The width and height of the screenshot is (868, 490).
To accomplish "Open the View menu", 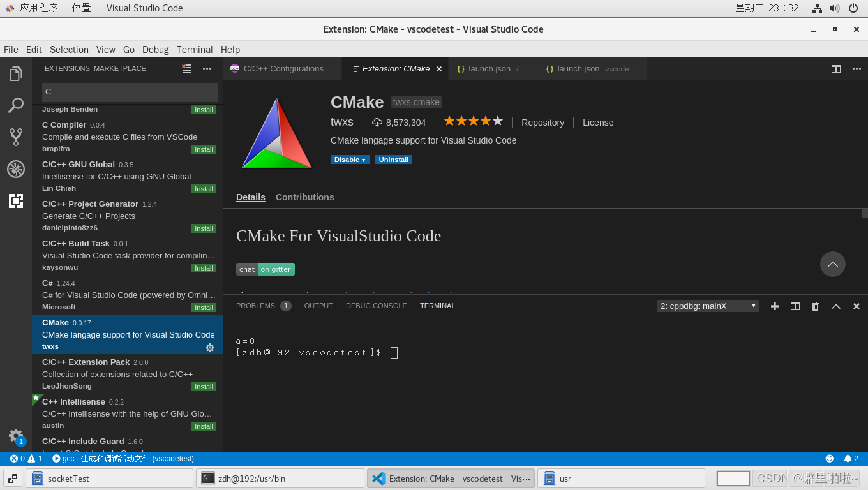I will point(106,50).
